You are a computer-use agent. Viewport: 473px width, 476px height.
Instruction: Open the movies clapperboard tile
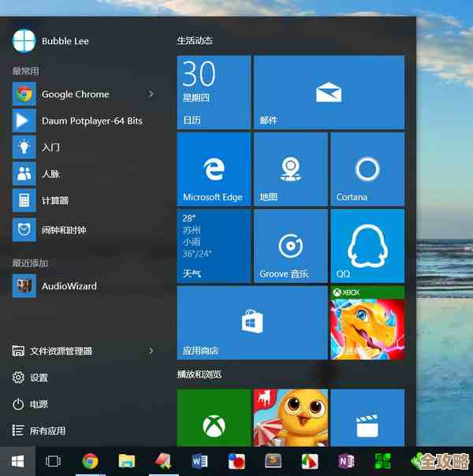367,418
